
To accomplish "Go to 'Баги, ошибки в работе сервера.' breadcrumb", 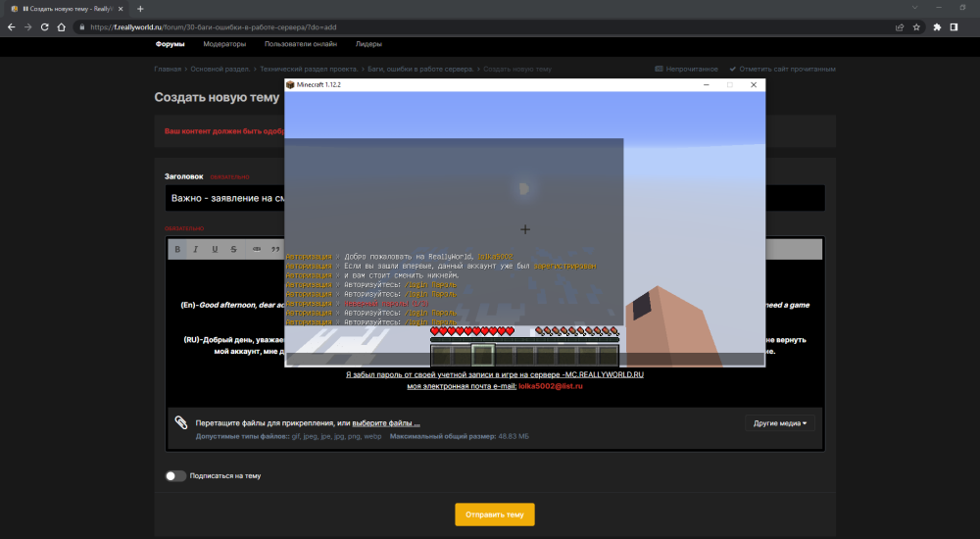I will click(x=420, y=70).
